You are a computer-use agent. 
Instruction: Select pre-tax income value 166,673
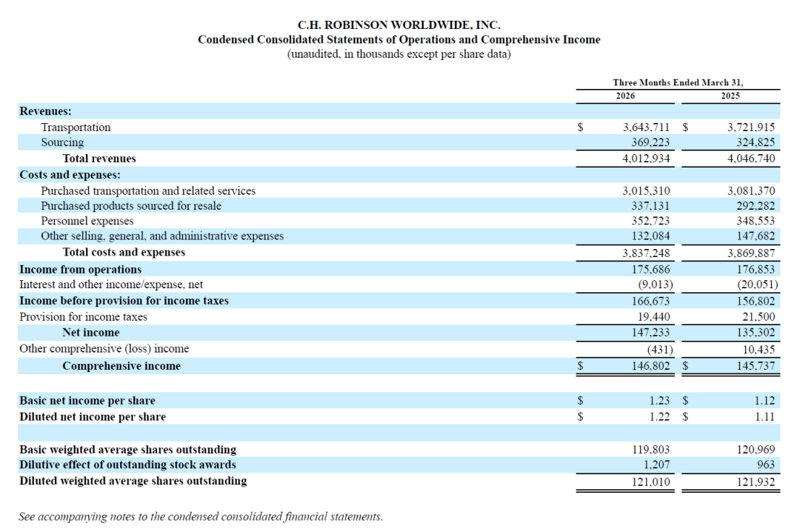650,302
